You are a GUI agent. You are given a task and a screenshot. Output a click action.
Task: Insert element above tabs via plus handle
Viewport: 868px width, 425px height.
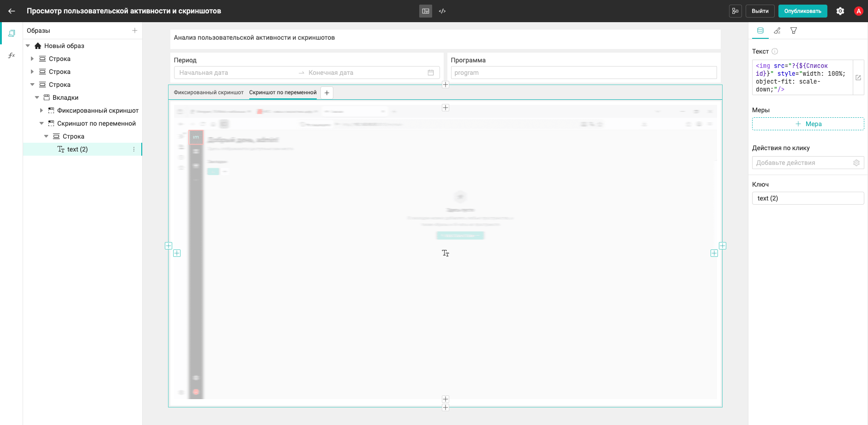tap(446, 85)
